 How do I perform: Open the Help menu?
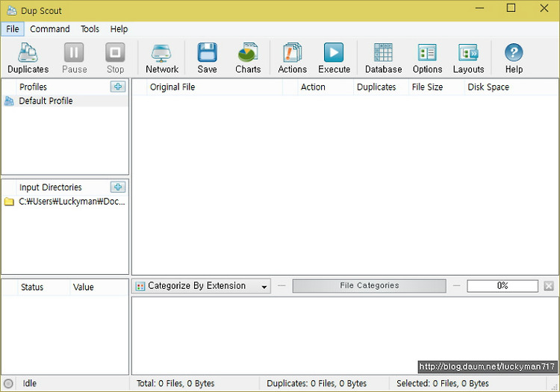click(x=119, y=29)
